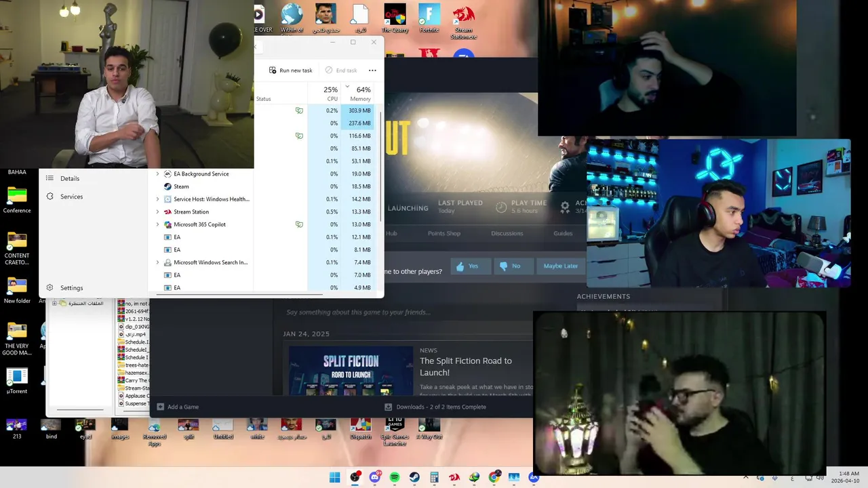Click Maybe Later in Steam
Image resolution: width=868 pixels, height=488 pixels.
[x=560, y=266]
